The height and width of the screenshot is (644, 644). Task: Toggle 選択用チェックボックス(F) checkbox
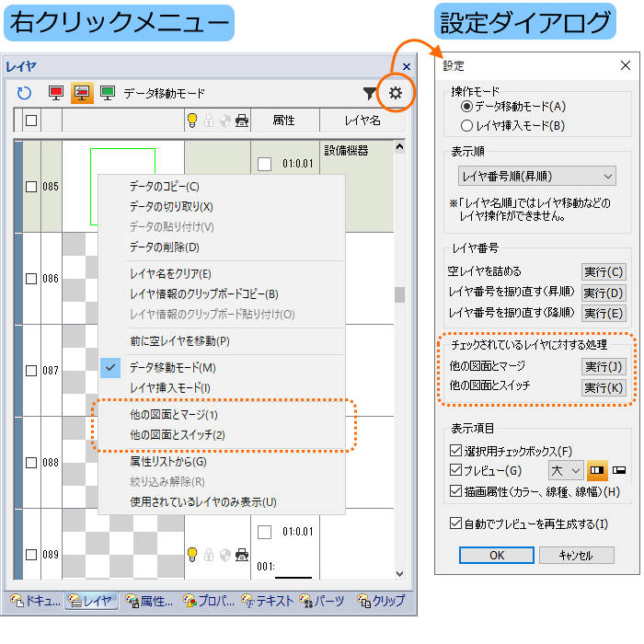coord(455,451)
